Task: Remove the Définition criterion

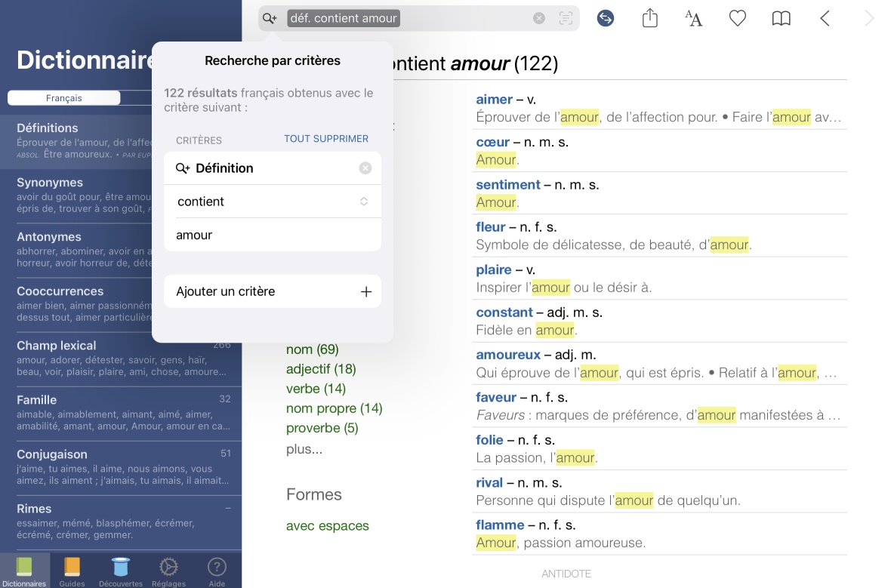Action: (x=365, y=168)
